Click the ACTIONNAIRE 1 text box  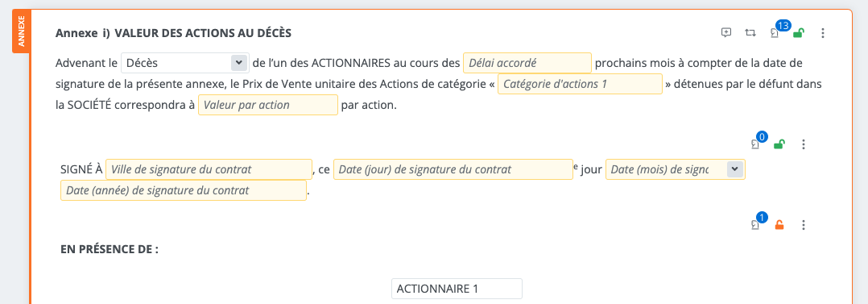point(457,289)
